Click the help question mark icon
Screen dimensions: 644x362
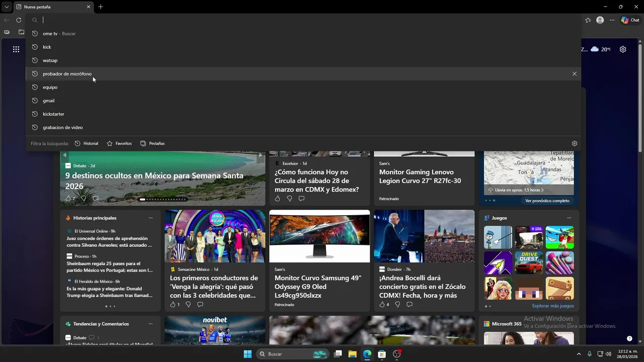coord(629,338)
